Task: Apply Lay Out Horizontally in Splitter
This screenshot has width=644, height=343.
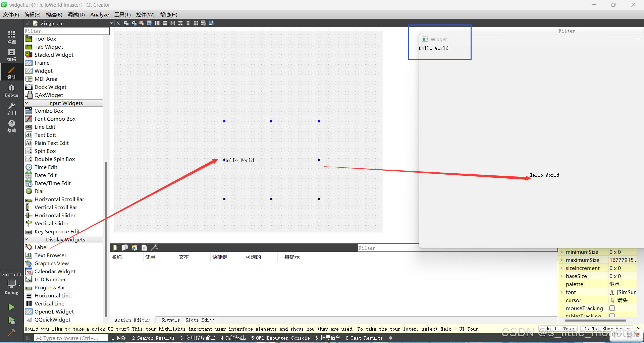Action: 172,23
